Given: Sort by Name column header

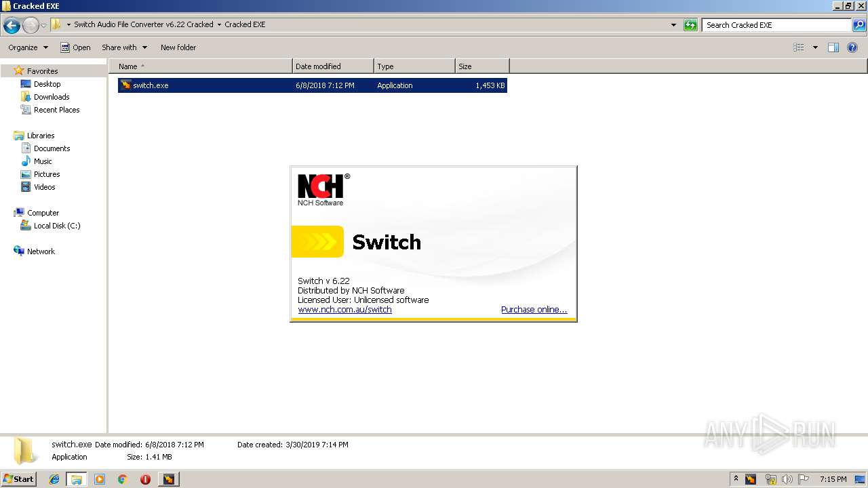Looking at the screenshot, I should click(200, 66).
